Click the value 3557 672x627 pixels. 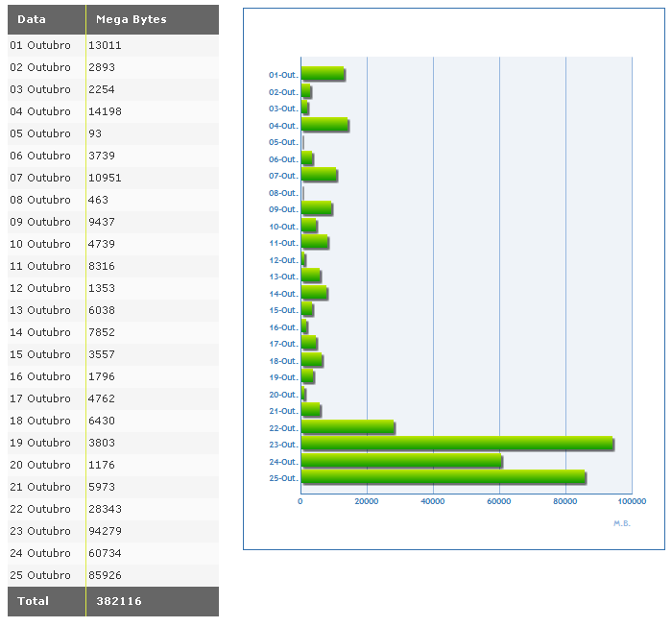(x=102, y=354)
